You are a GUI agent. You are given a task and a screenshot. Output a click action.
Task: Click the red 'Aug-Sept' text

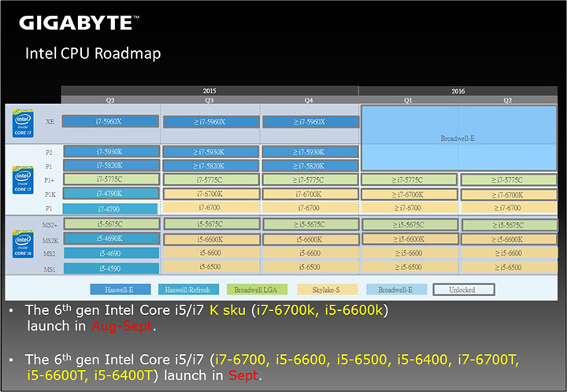(x=122, y=326)
